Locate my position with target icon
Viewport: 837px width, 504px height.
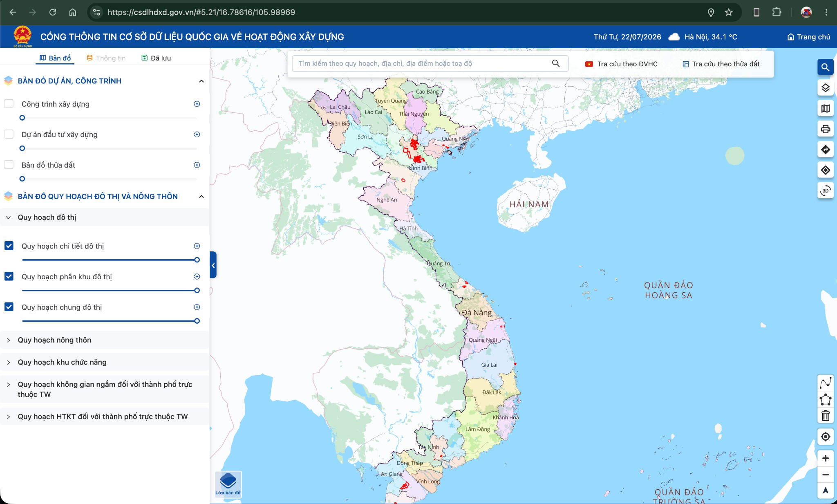click(825, 437)
